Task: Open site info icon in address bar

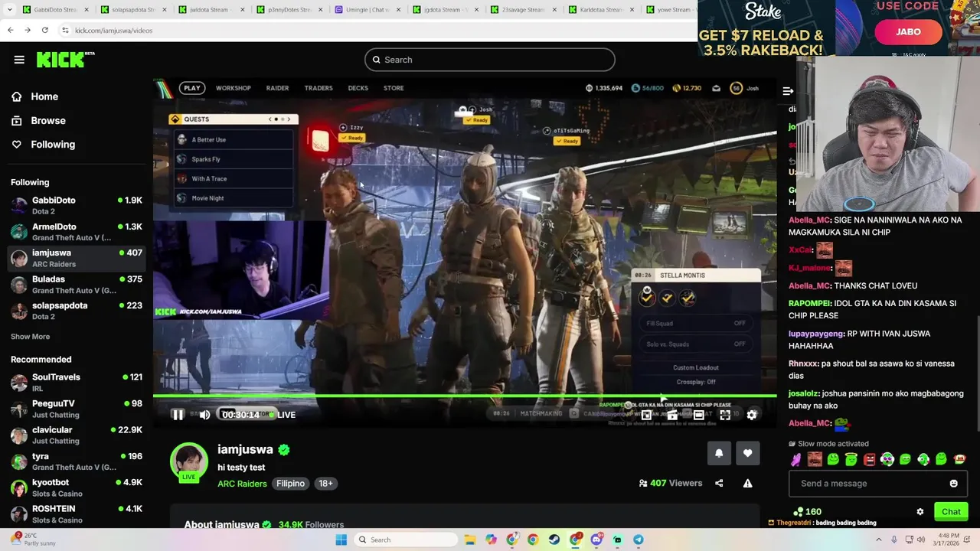Action: (x=65, y=30)
